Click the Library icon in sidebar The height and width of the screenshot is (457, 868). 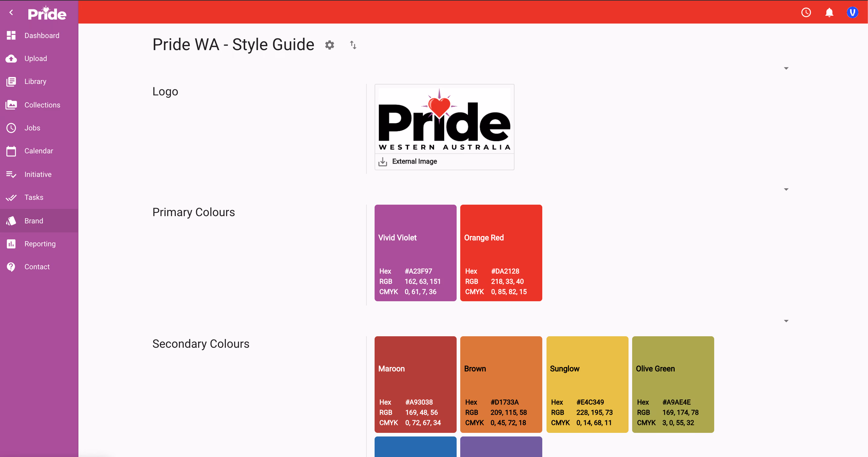click(11, 81)
